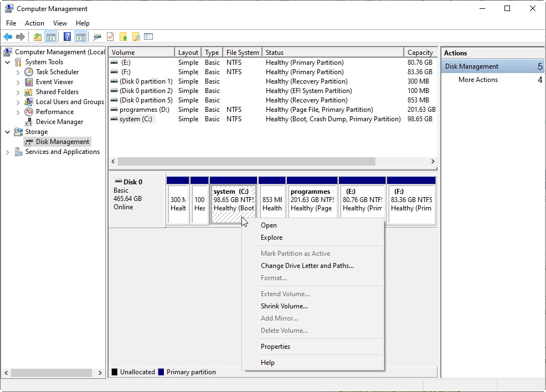The image size is (546, 392).
Task: Click the Task Scheduler clock icon
Action: point(29,72)
